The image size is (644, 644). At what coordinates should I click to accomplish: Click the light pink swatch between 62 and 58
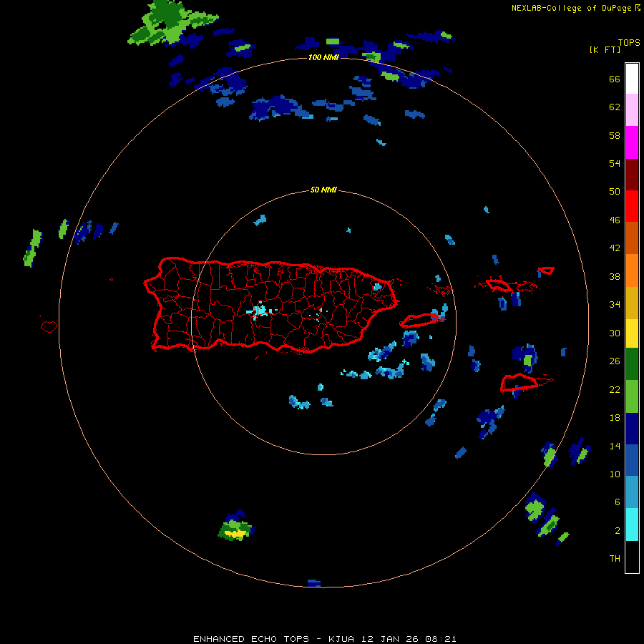click(x=632, y=110)
